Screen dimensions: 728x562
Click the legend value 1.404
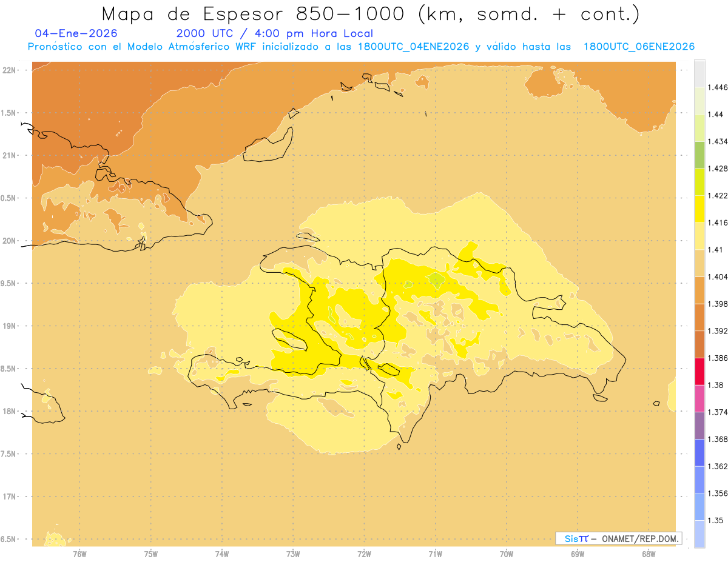(x=718, y=276)
